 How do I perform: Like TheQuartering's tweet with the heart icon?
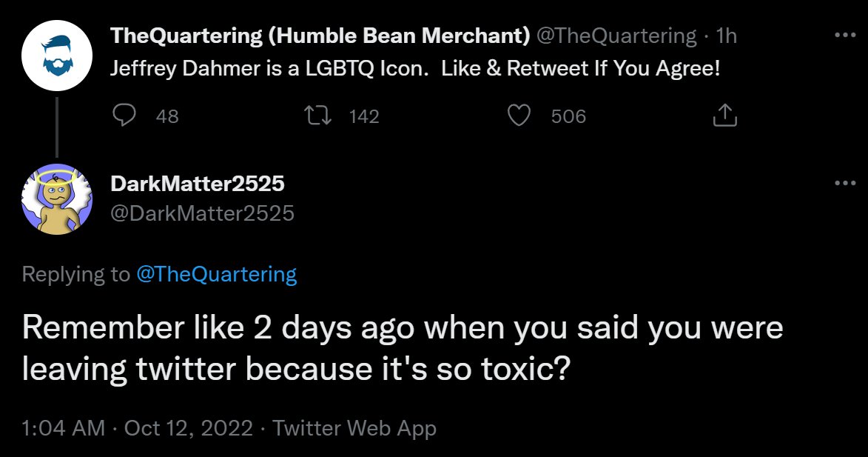[x=521, y=116]
